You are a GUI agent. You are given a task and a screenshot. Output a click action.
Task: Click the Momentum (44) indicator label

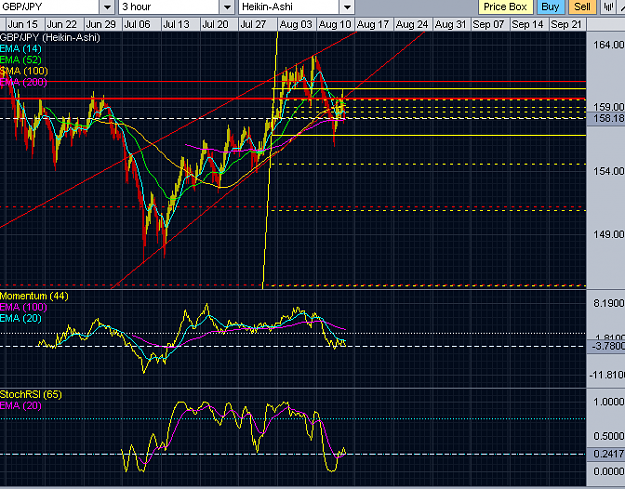point(34,296)
